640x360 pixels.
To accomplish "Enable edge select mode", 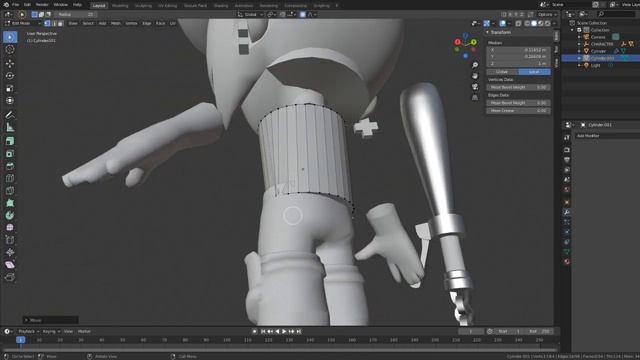I will coord(54,23).
